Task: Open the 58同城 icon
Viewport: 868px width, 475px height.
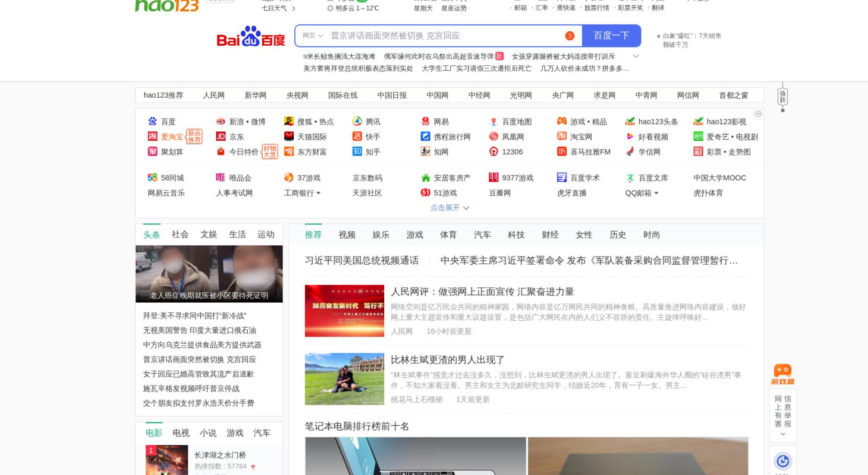Action: click(x=152, y=177)
